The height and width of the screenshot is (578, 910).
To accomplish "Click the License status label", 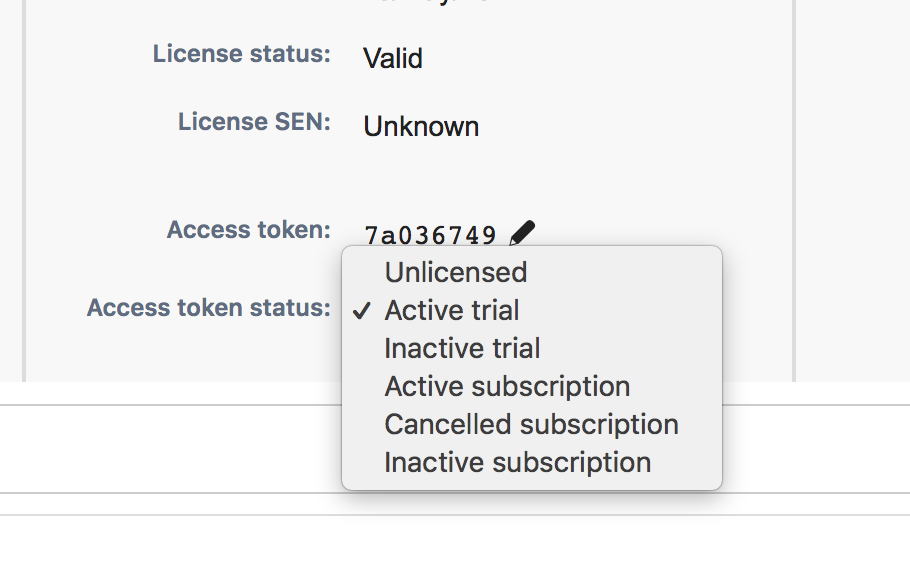I will point(241,54).
